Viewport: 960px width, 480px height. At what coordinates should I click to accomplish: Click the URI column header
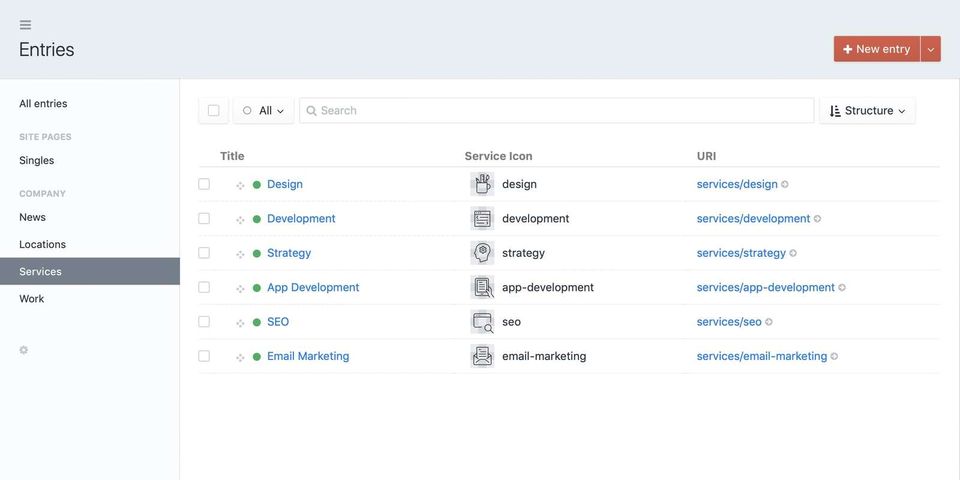[707, 156]
